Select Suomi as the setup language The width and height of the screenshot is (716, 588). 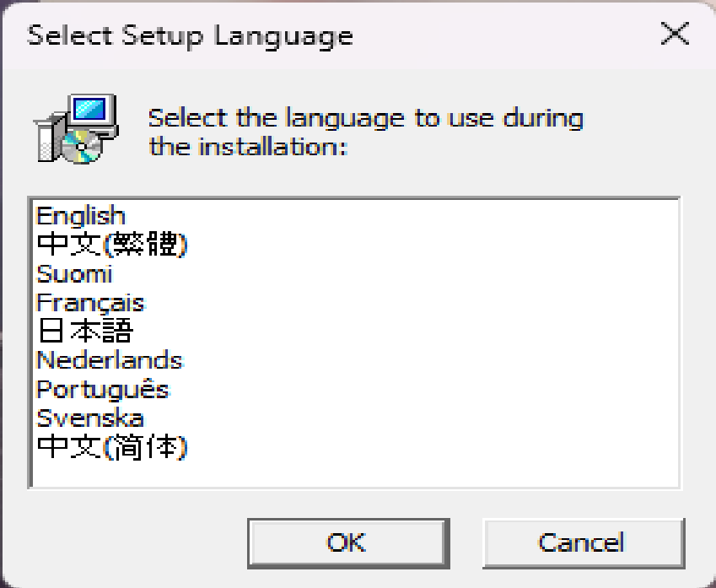pyautogui.click(x=74, y=273)
